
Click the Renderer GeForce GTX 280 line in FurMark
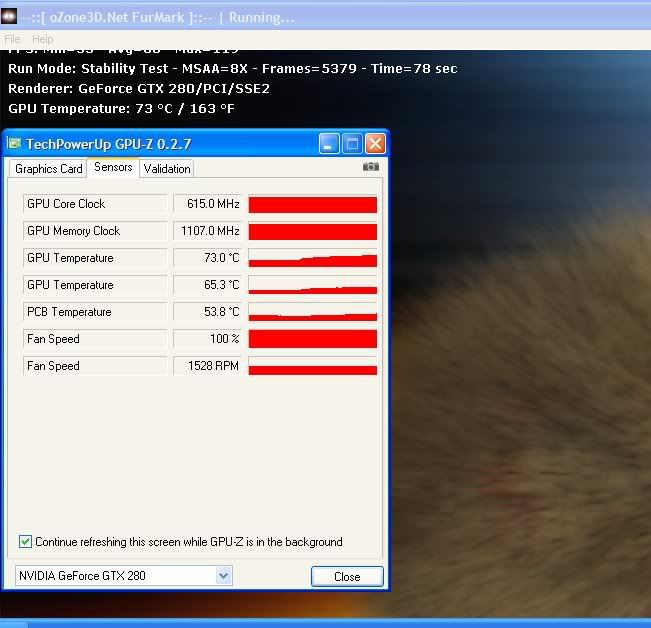(x=139, y=88)
